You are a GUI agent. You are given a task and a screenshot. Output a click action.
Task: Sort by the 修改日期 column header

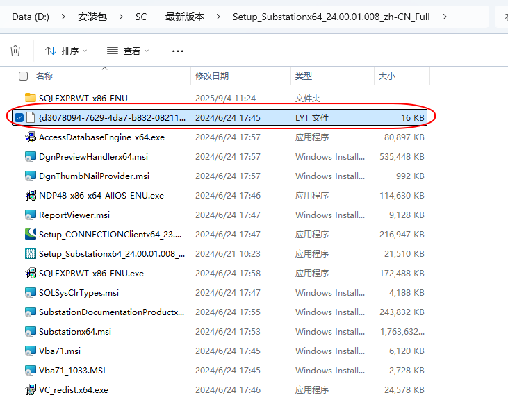212,76
